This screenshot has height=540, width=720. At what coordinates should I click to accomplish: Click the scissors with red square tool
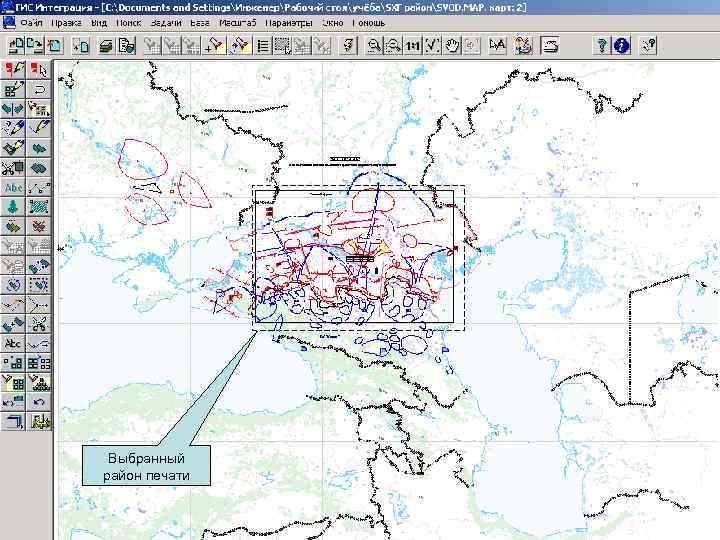[13, 168]
